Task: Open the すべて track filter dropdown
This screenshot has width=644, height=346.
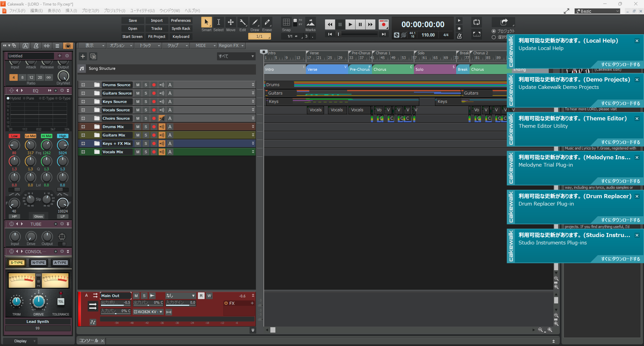Action: (236, 56)
